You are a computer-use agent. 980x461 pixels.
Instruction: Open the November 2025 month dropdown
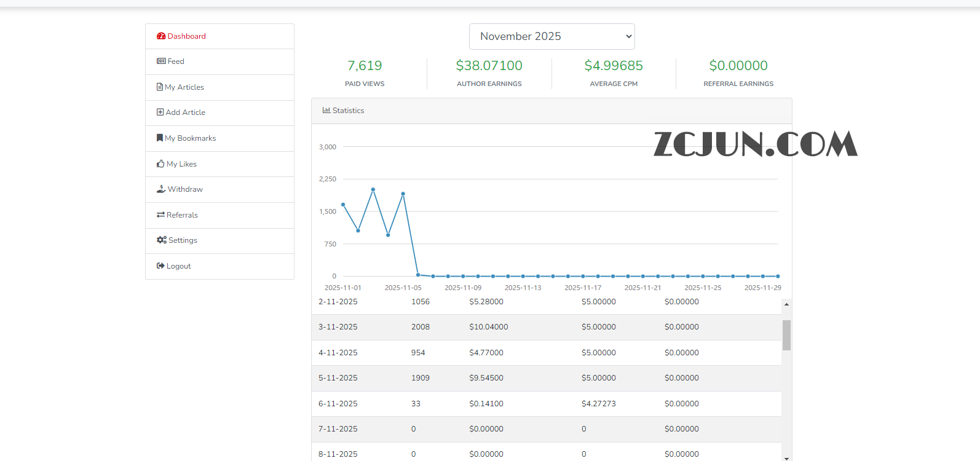pyautogui.click(x=551, y=37)
